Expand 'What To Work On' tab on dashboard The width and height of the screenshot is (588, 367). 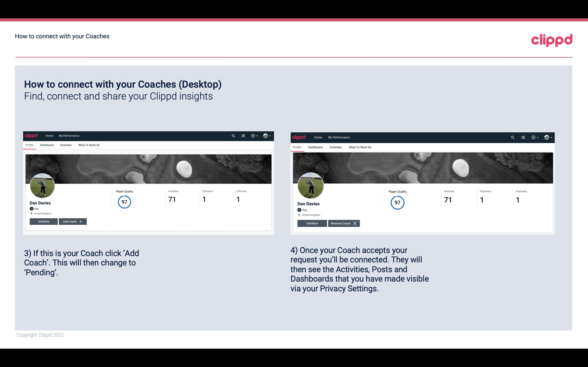88,145
